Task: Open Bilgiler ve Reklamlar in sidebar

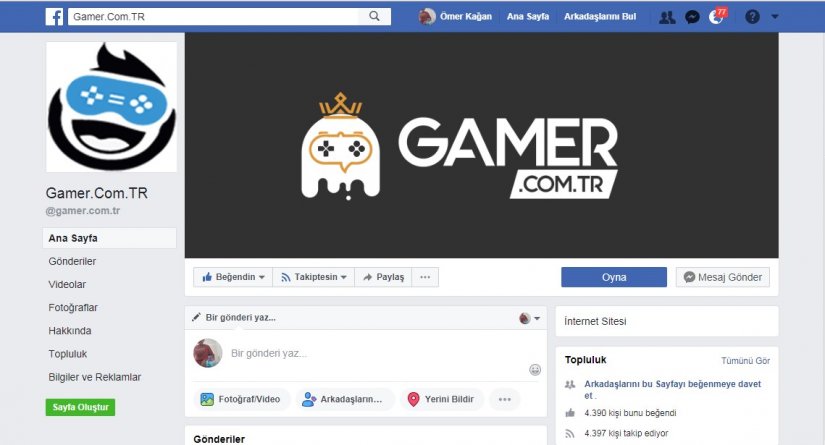Action: pyautogui.click(x=94, y=377)
